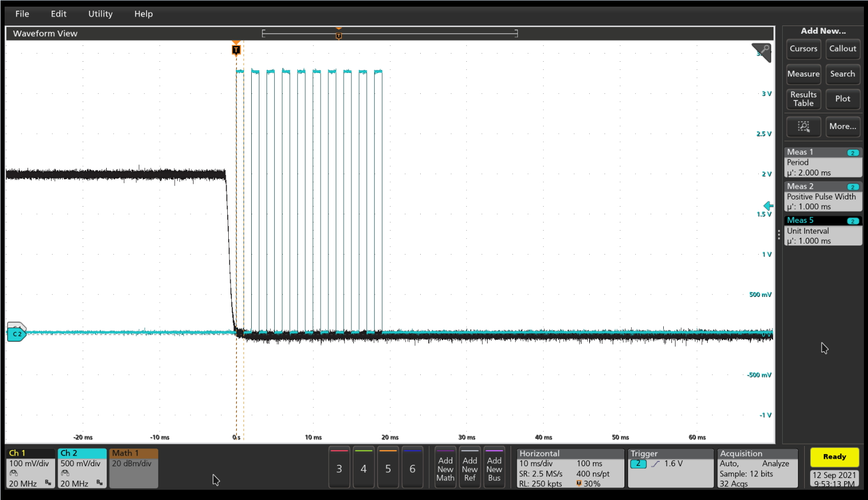This screenshot has width=868, height=500.
Task: Open the Acquisition settings badge
Action: click(x=758, y=468)
